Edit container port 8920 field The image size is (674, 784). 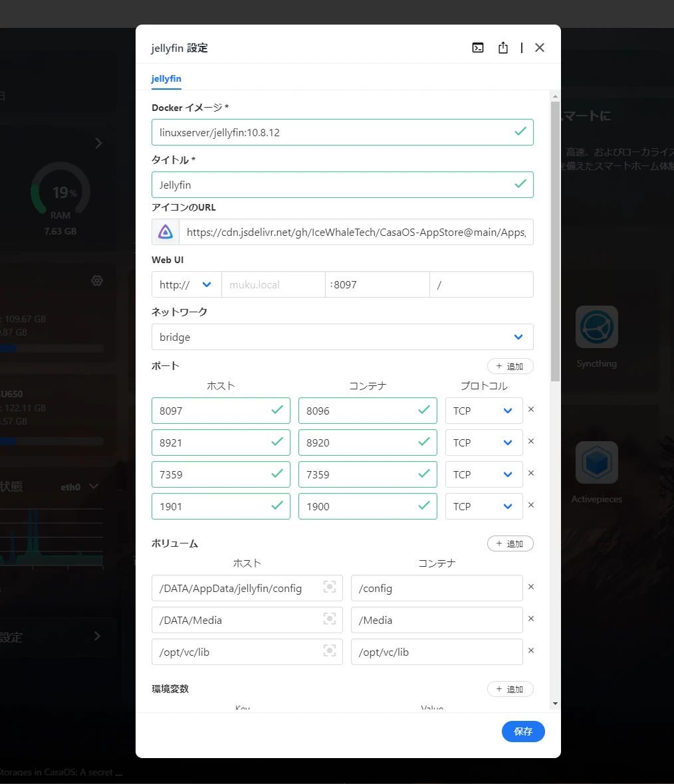[x=368, y=442]
